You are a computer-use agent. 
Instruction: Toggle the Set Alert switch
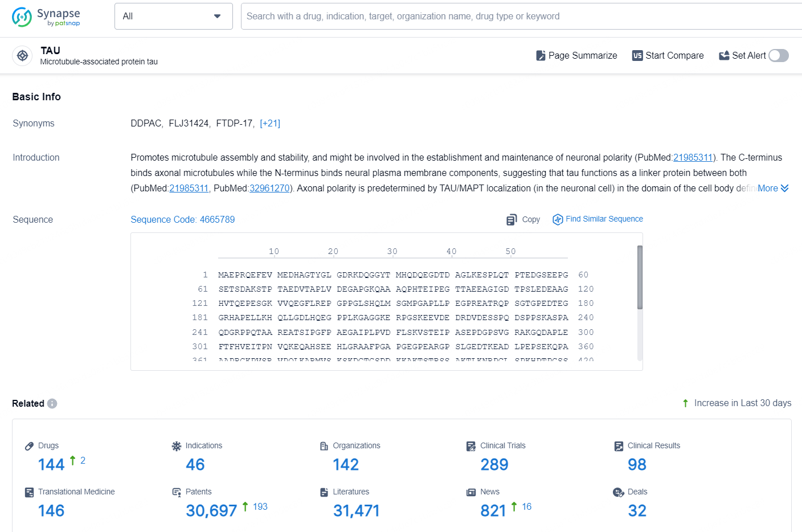coord(778,55)
